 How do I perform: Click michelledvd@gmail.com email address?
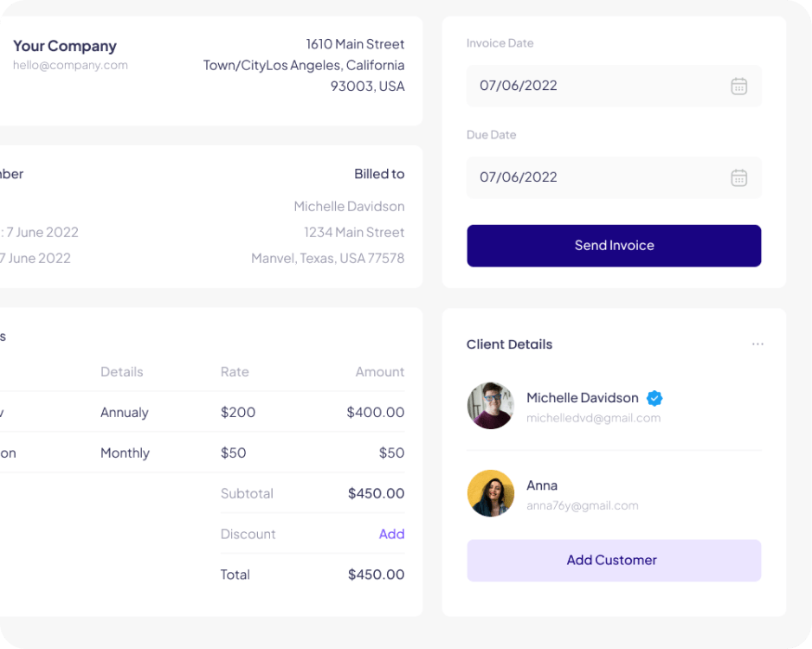pos(593,418)
